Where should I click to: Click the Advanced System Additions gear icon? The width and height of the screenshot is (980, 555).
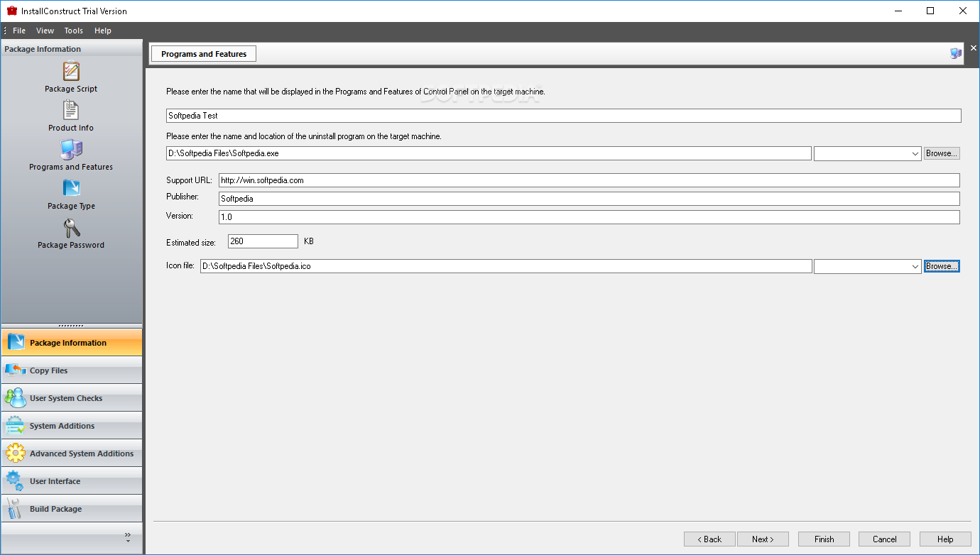pyautogui.click(x=16, y=453)
